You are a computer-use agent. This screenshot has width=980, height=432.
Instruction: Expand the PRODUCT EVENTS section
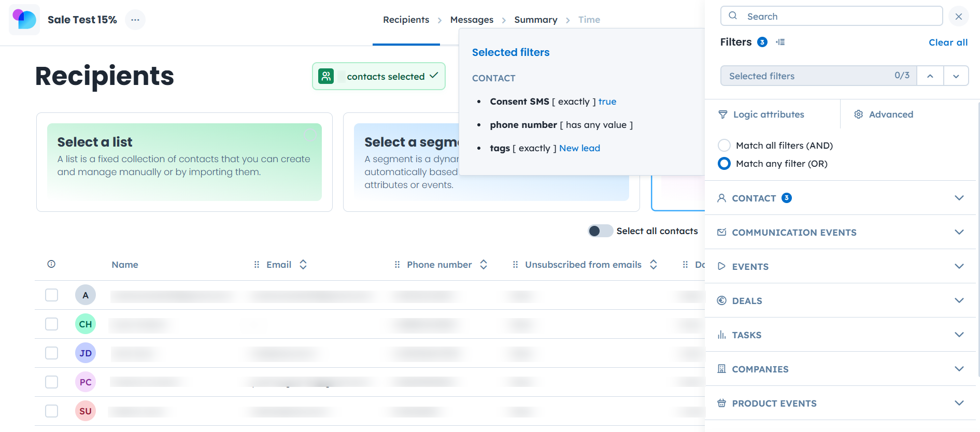[x=959, y=403]
